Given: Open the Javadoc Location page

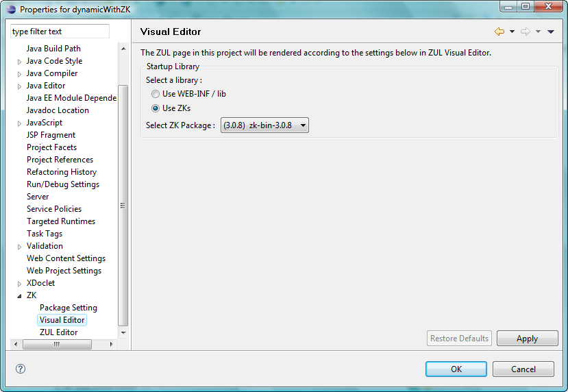Looking at the screenshot, I should point(58,110).
